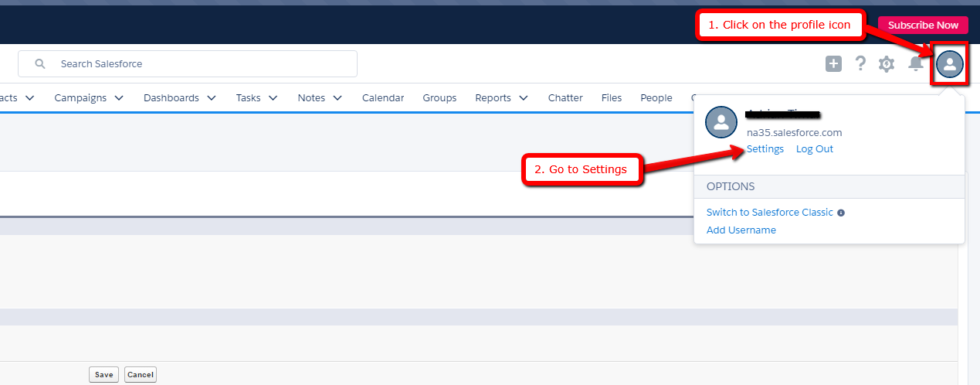Switch to the People tab
The height and width of the screenshot is (385, 980).
point(656,98)
